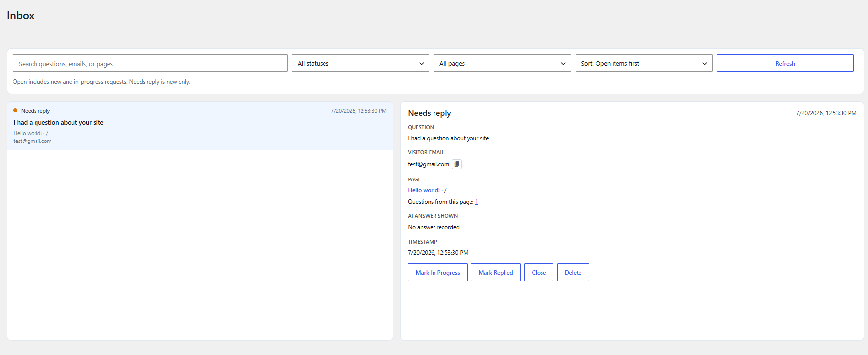Click the AI ANSWER SHOWN label
The image size is (868, 355).
433,216
